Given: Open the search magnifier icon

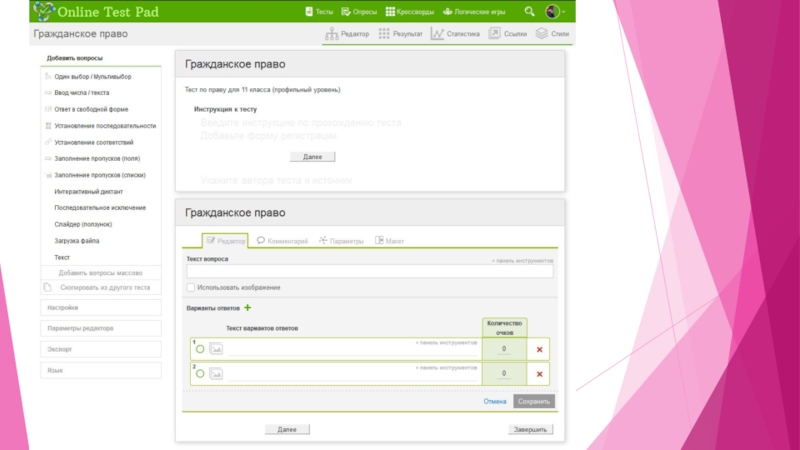Looking at the screenshot, I should point(529,11).
